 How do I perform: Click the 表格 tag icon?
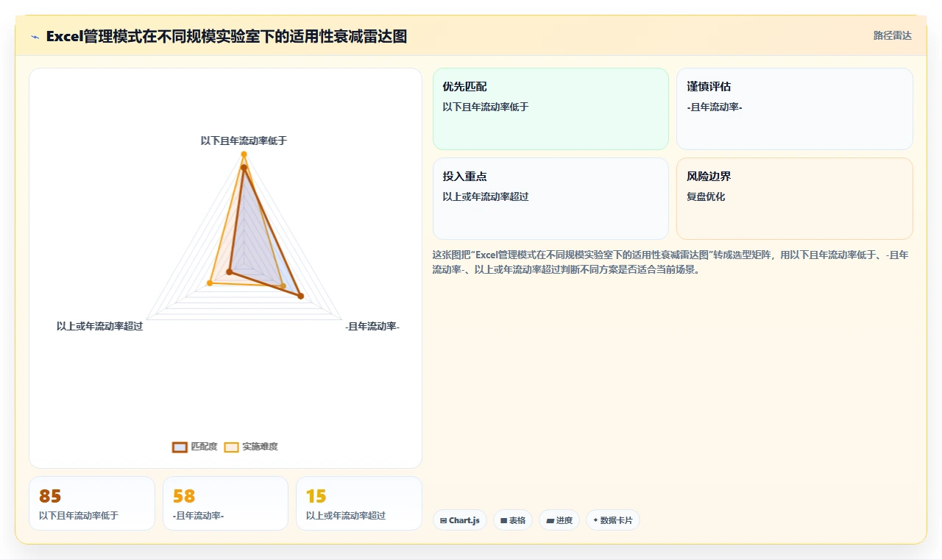[503, 520]
